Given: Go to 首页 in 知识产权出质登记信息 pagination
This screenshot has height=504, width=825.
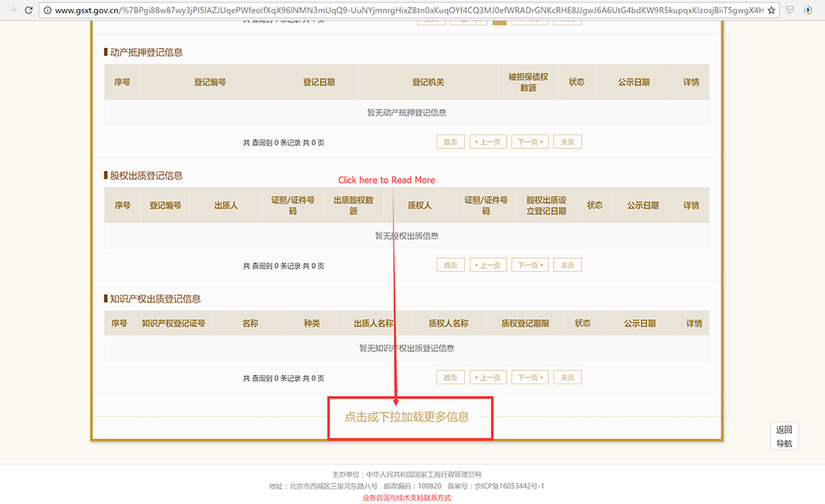Looking at the screenshot, I should coord(450,378).
